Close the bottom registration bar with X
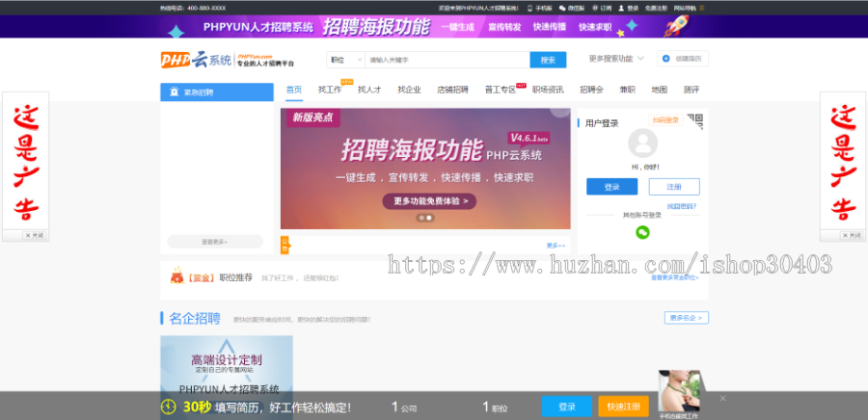The height and width of the screenshot is (420, 868). tap(722, 399)
